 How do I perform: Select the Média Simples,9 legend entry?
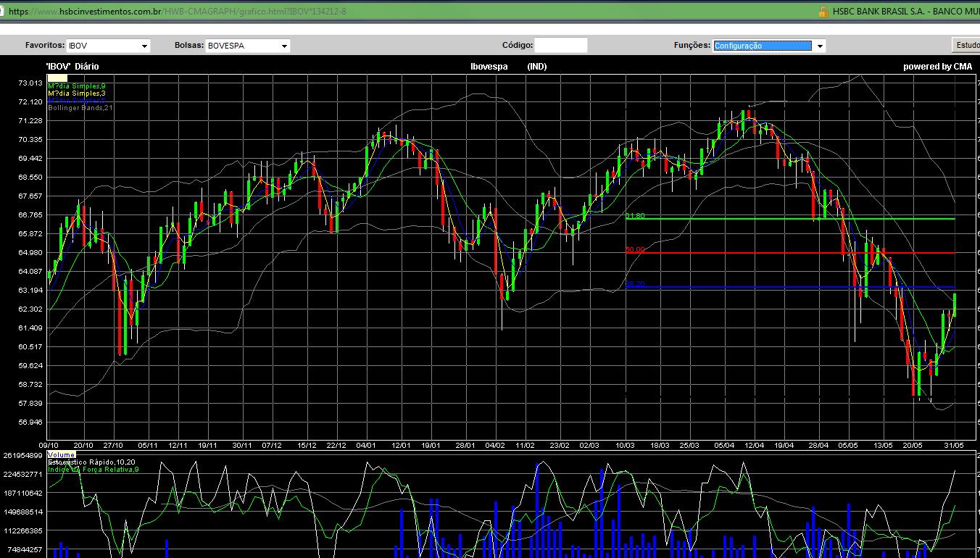click(77, 86)
